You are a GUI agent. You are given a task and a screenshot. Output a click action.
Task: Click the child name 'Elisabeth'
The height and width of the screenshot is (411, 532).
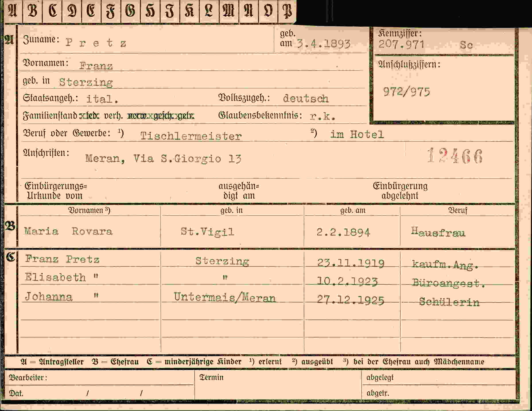point(55,277)
